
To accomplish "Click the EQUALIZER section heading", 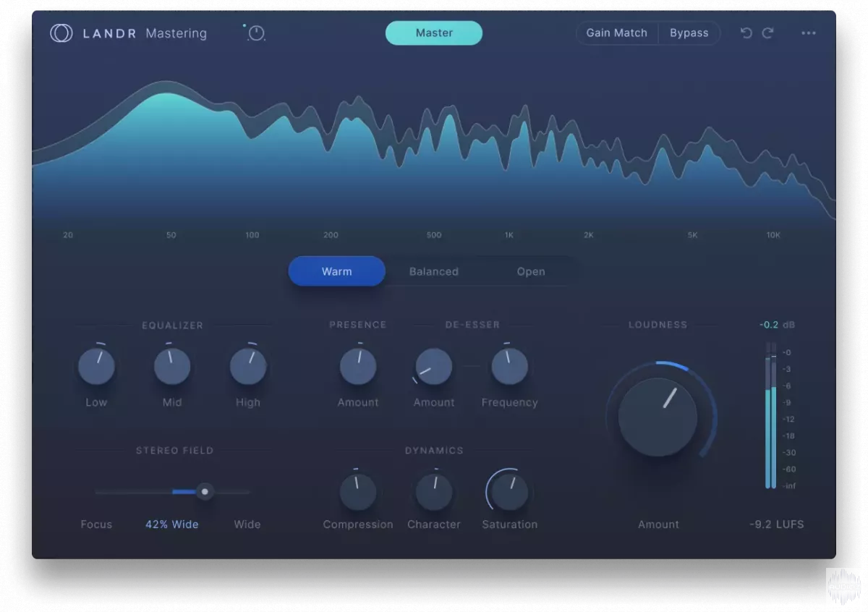I will tap(172, 326).
